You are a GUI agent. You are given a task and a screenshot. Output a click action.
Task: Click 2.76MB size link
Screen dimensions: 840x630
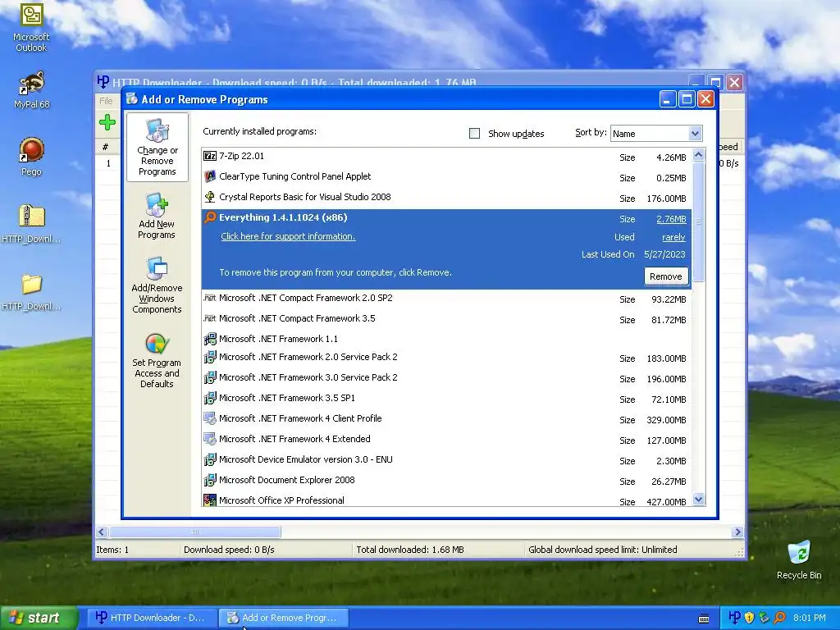[x=671, y=219]
